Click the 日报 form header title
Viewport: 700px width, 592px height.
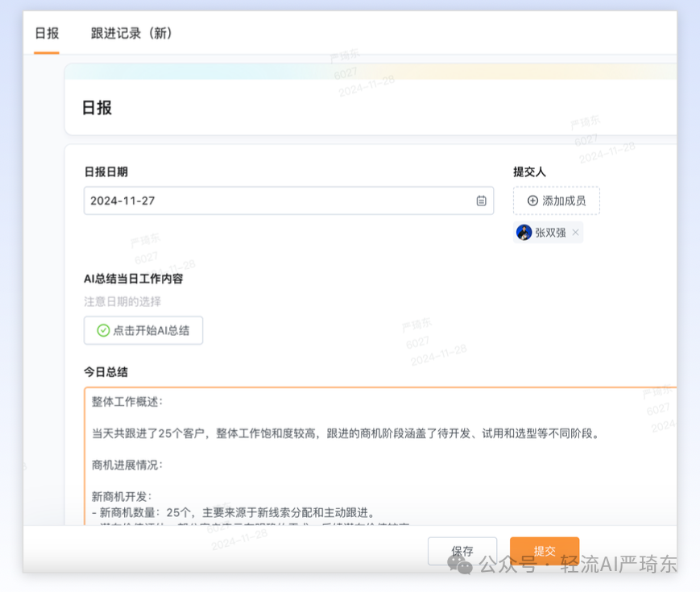[97, 108]
